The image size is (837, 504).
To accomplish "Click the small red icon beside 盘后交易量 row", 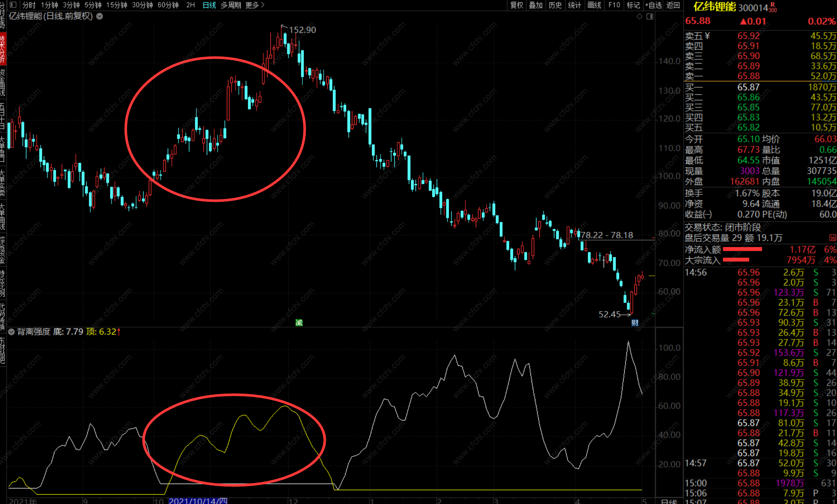I will 833,238.
